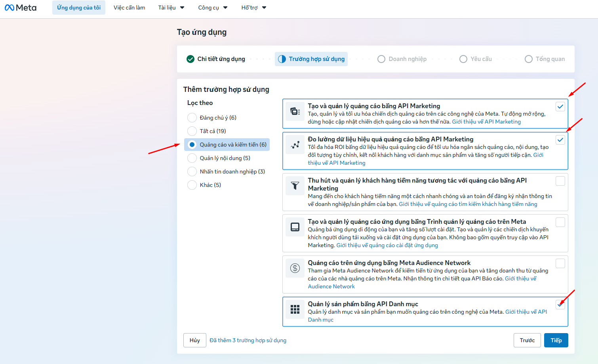
Task: Click the empty step circle for Tổng quan
Action: (529, 59)
